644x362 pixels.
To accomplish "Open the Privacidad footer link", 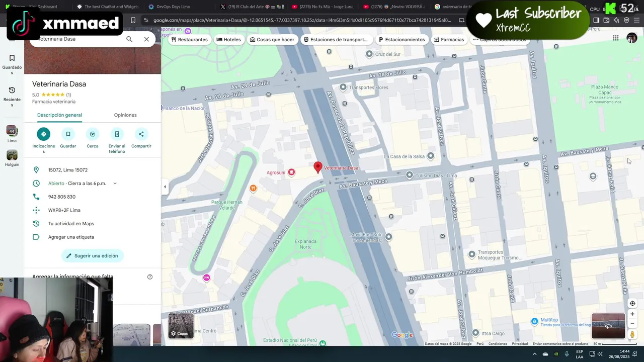I will (x=520, y=344).
